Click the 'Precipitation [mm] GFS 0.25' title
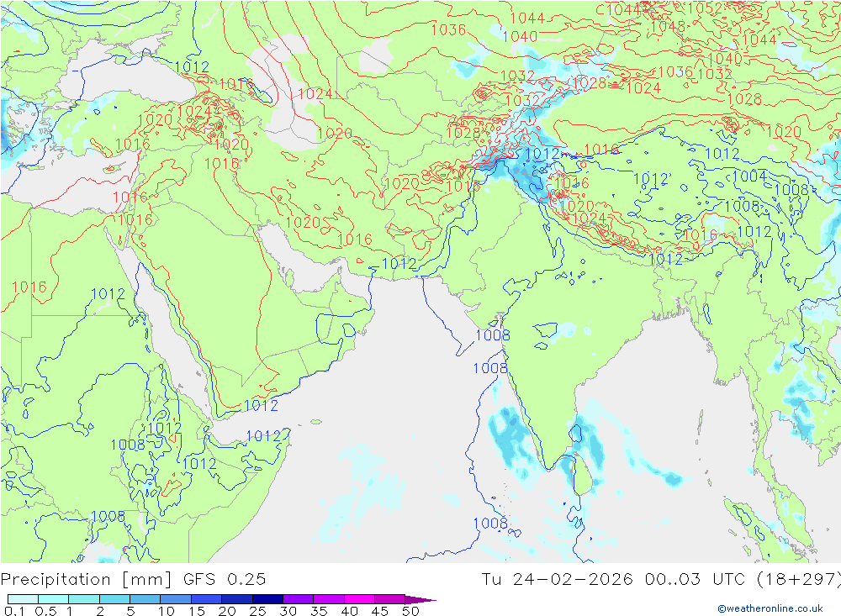841x616 pixels. (133, 580)
